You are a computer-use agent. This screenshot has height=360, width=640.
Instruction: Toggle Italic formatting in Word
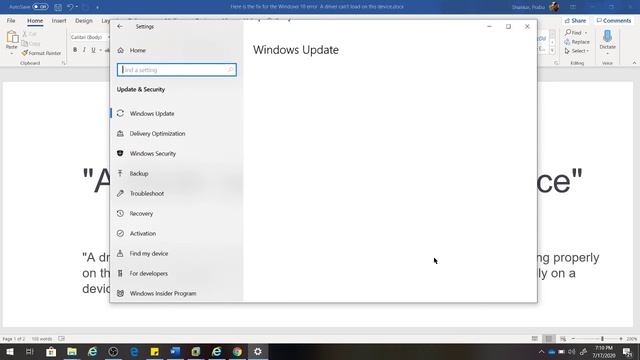pos(84,50)
